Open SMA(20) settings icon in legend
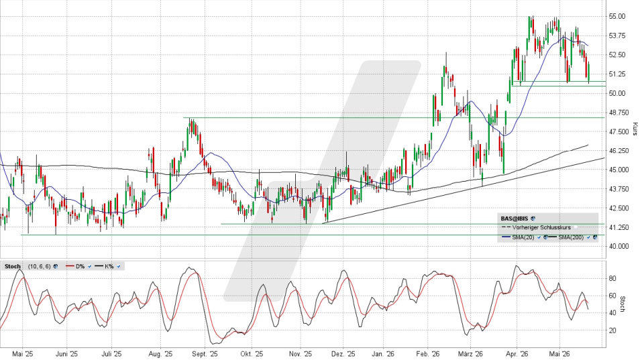Image resolution: width=644 pixels, height=362 pixels. [546, 237]
